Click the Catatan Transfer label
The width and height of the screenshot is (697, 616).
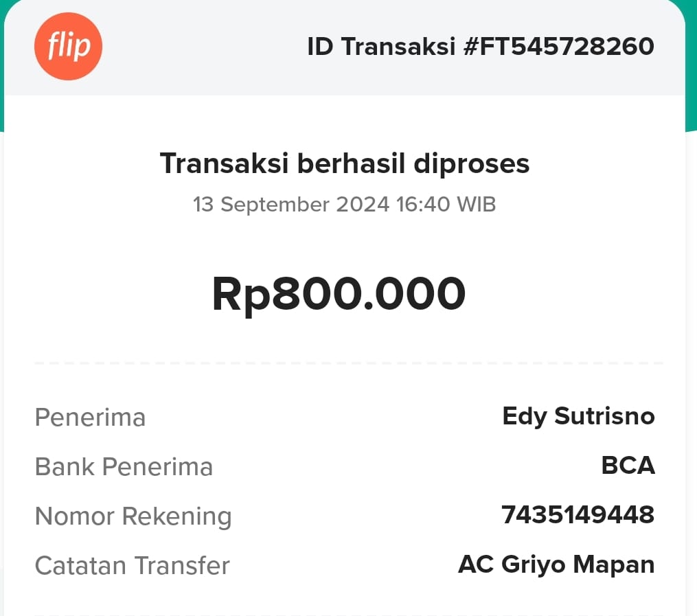click(x=132, y=566)
